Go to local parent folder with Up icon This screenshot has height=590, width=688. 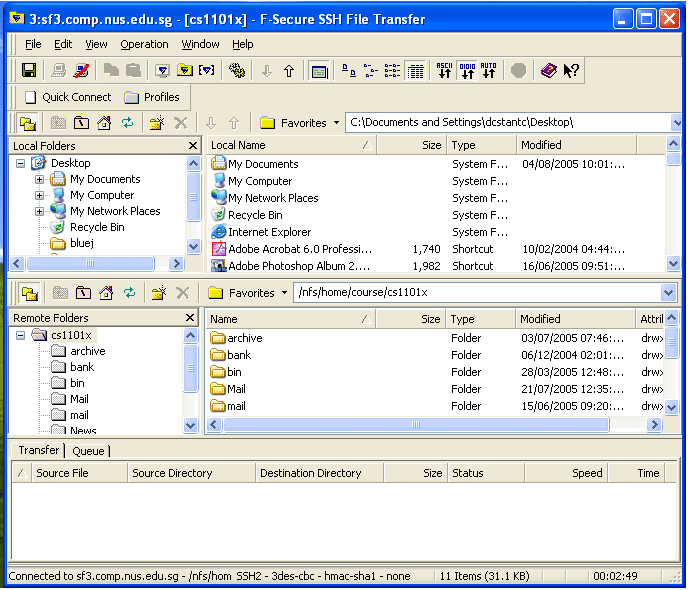pyautogui.click(x=81, y=123)
